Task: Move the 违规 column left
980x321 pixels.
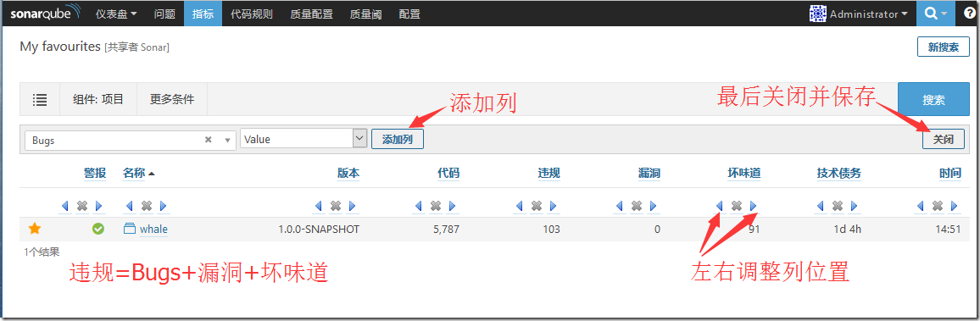Action: click(x=520, y=206)
